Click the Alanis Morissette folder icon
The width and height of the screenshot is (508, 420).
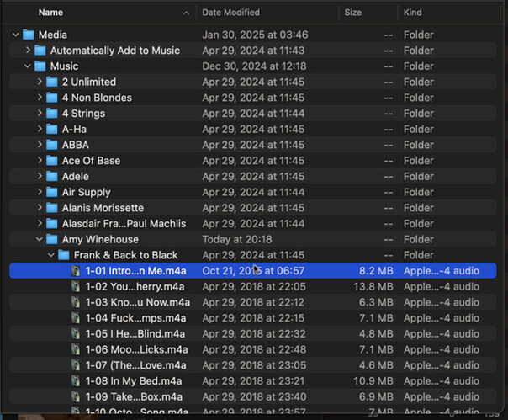[x=52, y=208]
